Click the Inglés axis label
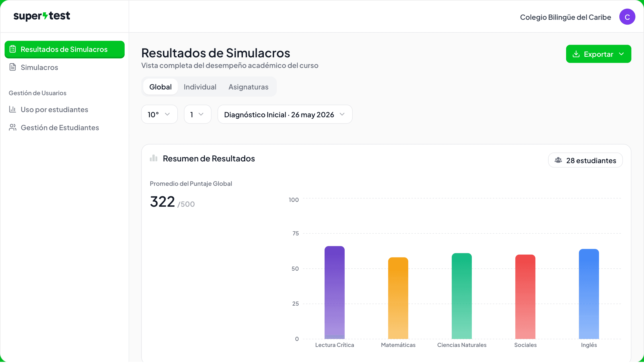The height and width of the screenshot is (363, 644). [x=589, y=345]
